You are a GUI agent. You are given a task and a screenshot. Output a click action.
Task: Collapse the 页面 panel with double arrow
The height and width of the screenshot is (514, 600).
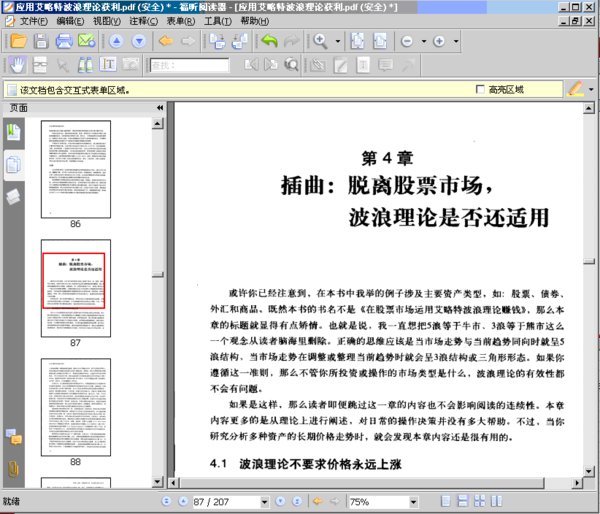point(160,108)
